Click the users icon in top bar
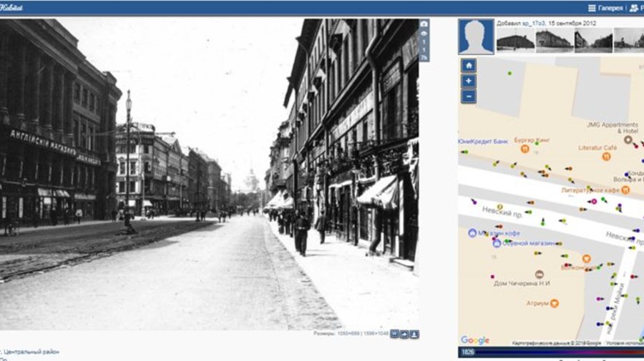Image resolution: width=644 pixels, height=361 pixels. [635, 8]
